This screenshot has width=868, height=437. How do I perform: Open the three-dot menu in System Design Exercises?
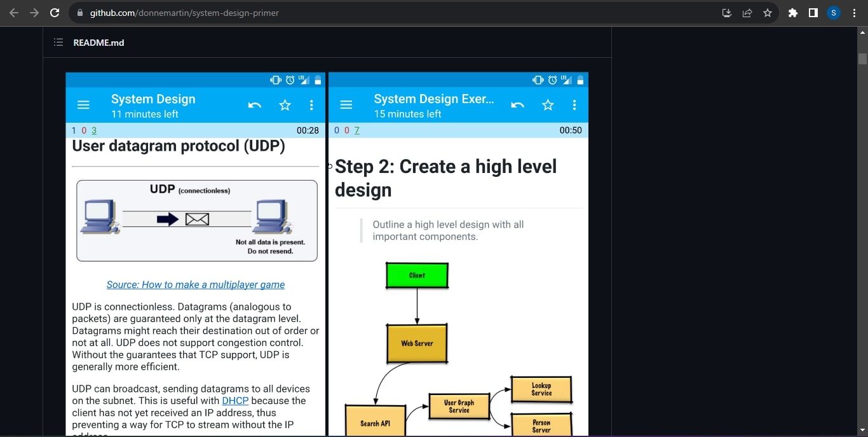(x=574, y=104)
